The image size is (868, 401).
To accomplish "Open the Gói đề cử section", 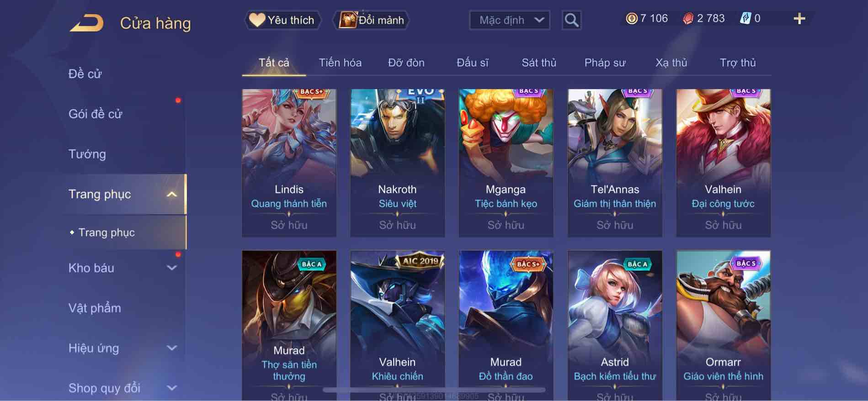I will click(96, 114).
